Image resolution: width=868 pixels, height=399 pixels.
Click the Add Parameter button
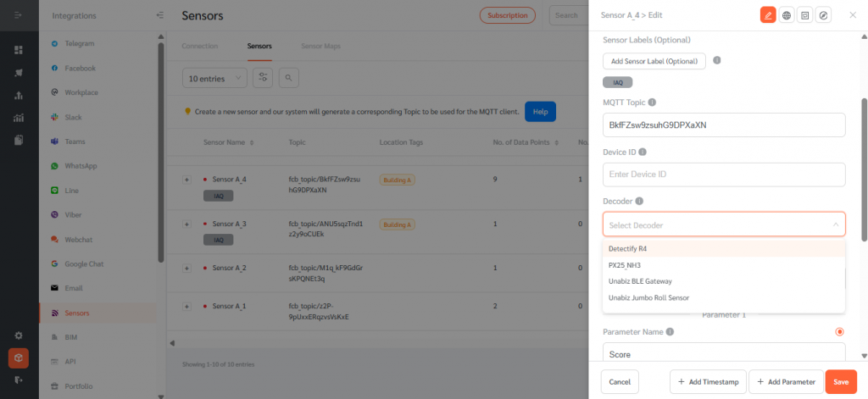point(785,382)
